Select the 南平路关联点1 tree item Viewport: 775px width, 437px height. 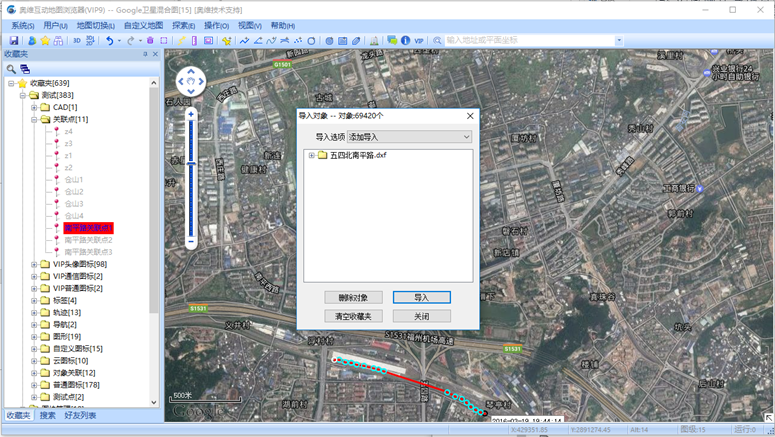point(88,228)
